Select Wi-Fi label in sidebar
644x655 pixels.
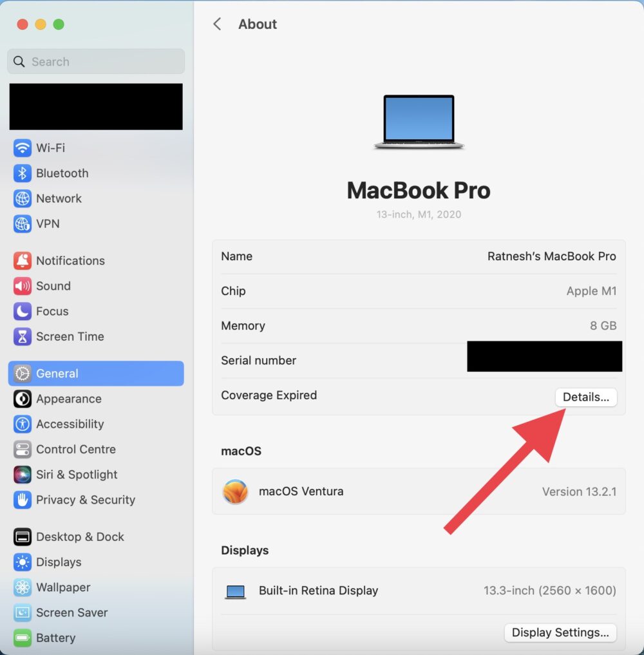pos(50,148)
